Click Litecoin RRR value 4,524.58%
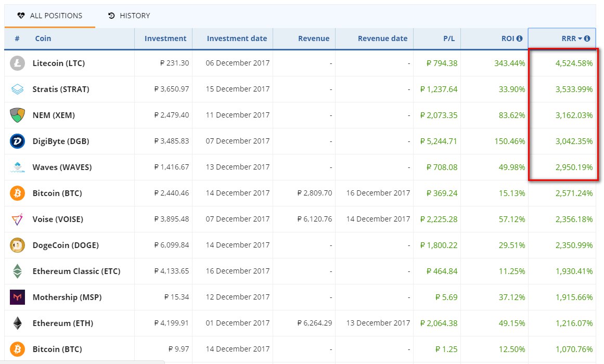The width and height of the screenshot is (604, 364). tap(574, 63)
